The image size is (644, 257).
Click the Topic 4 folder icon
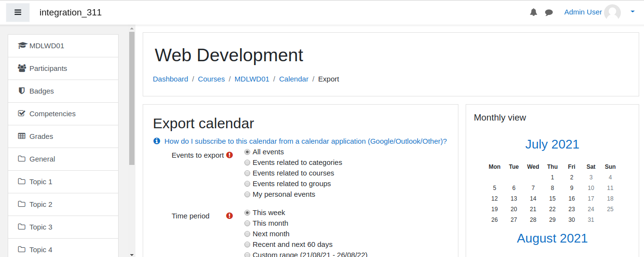[x=22, y=250]
